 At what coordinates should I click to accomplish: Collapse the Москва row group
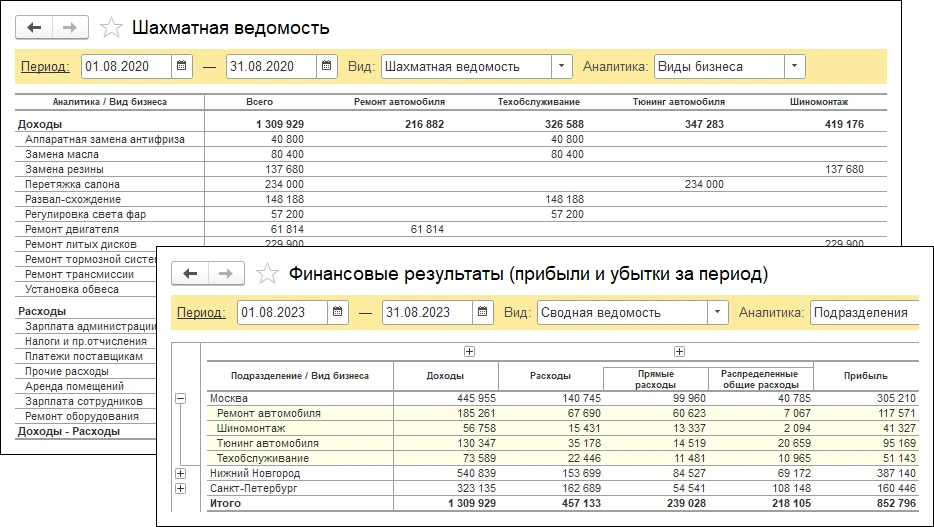[181, 398]
